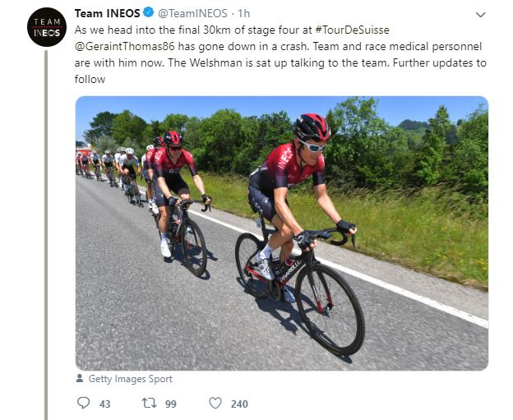Screen dimensions: 513x420
Task: Visit the @GeraintThomas86 mention
Action: click(125, 47)
